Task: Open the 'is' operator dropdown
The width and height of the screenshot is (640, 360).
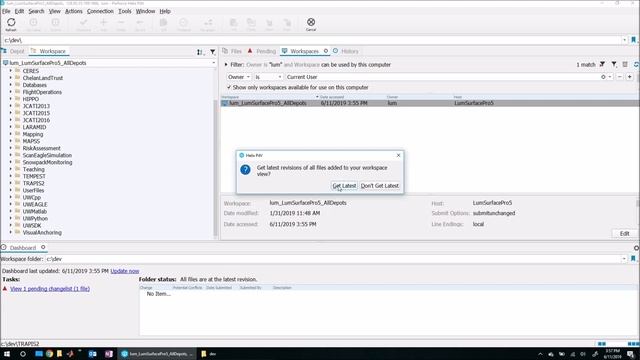Action: click(268, 77)
